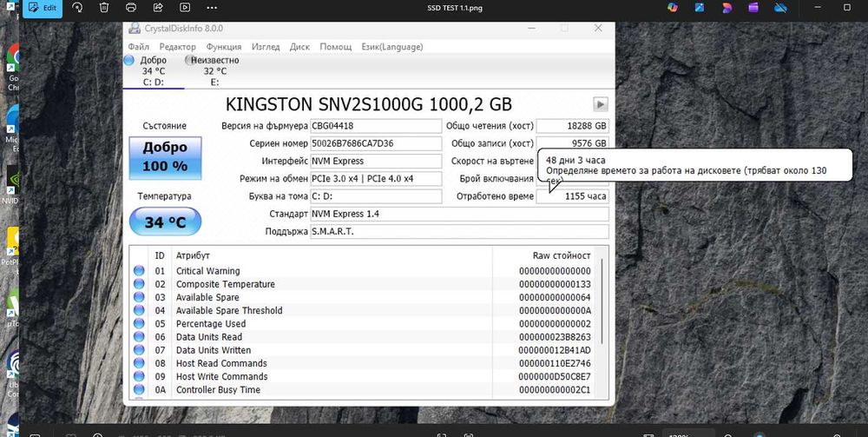The width and height of the screenshot is (868, 437).
Task: Click the firmware field CBG04418
Action: (x=376, y=126)
